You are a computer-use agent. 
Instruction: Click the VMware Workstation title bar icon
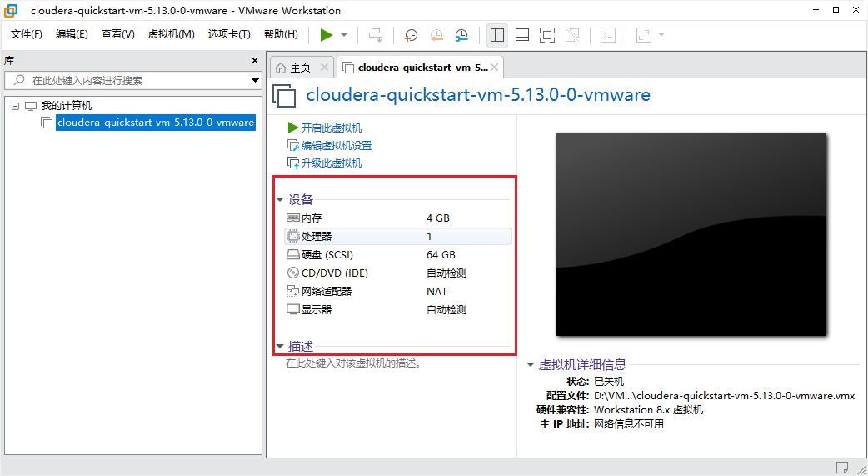[10, 10]
